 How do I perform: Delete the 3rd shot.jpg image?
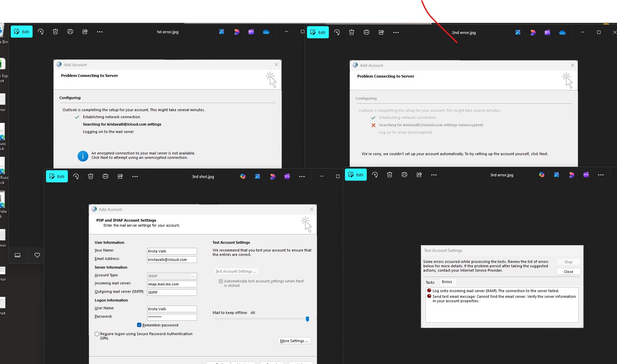(x=91, y=176)
